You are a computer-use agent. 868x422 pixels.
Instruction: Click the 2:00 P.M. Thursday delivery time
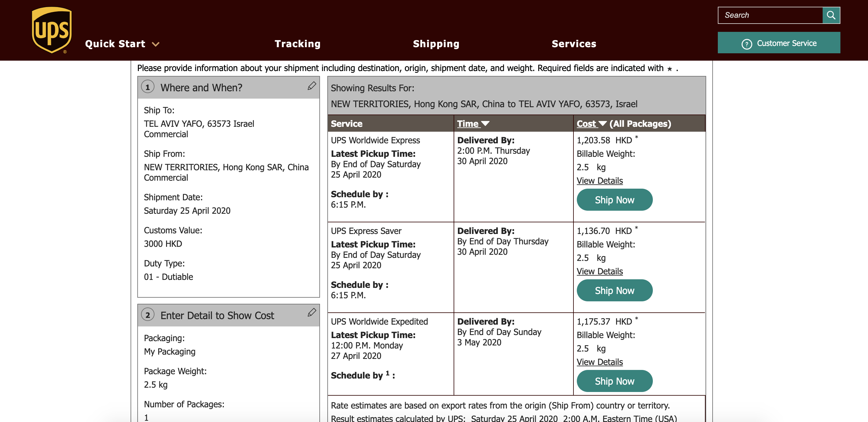493,151
